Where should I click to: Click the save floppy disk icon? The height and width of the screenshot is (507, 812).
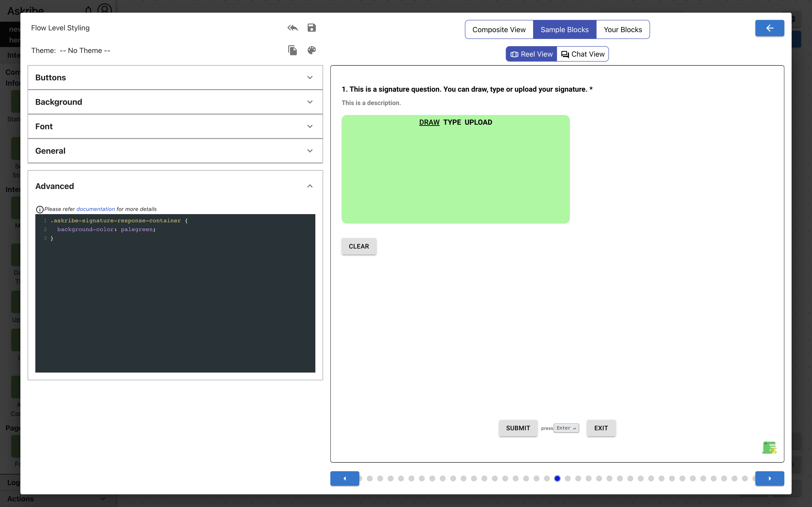(311, 28)
